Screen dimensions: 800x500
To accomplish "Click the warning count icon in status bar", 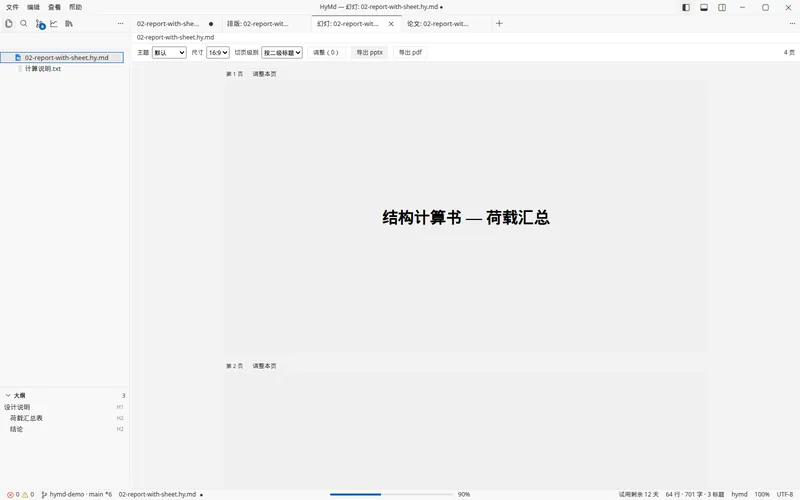I will 24,494.
